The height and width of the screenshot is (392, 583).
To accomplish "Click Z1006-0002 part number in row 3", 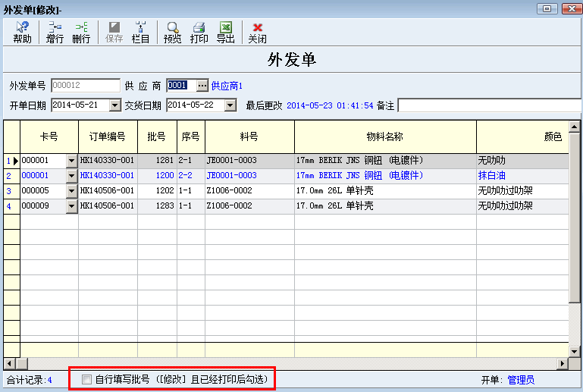I will 249,191.
